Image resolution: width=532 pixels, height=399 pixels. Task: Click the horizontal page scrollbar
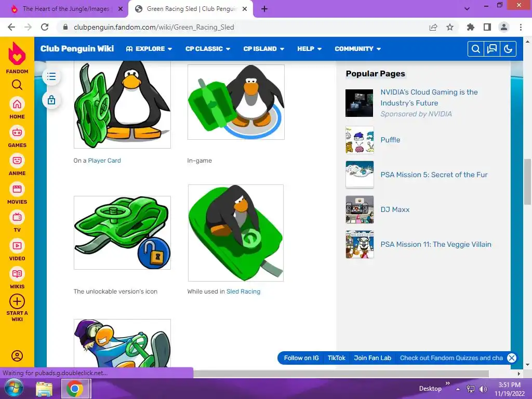(x=341, y=374)
